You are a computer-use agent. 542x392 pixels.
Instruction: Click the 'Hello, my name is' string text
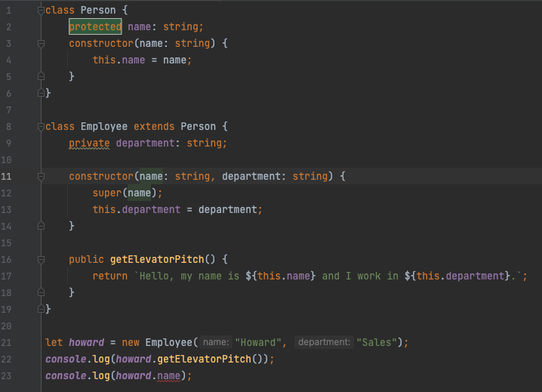tap(189, 276)
